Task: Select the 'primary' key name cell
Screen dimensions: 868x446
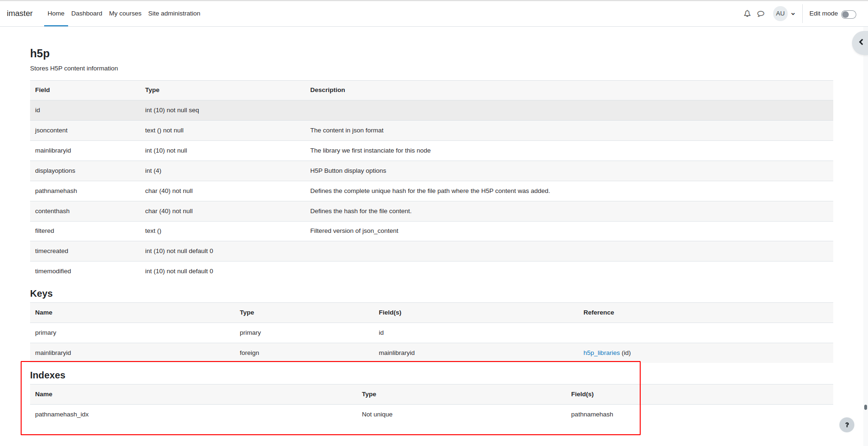Action: coord(46,333)
